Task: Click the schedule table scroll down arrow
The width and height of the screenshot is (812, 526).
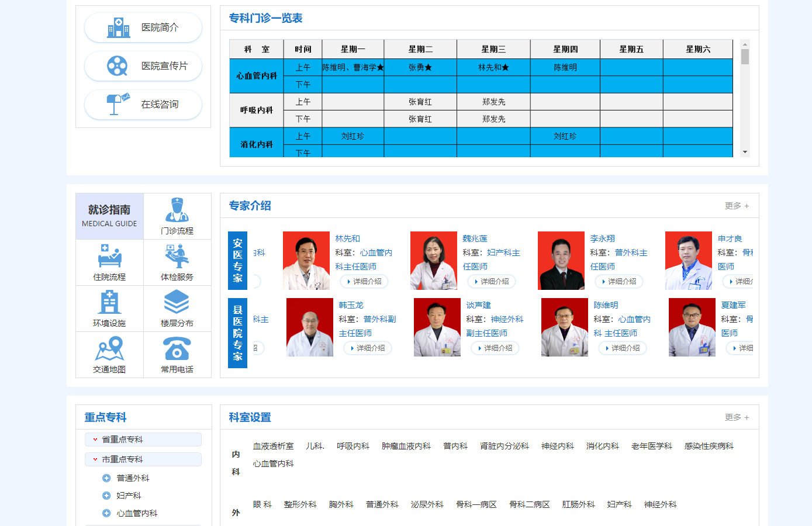Action: (x=745, y=152)
